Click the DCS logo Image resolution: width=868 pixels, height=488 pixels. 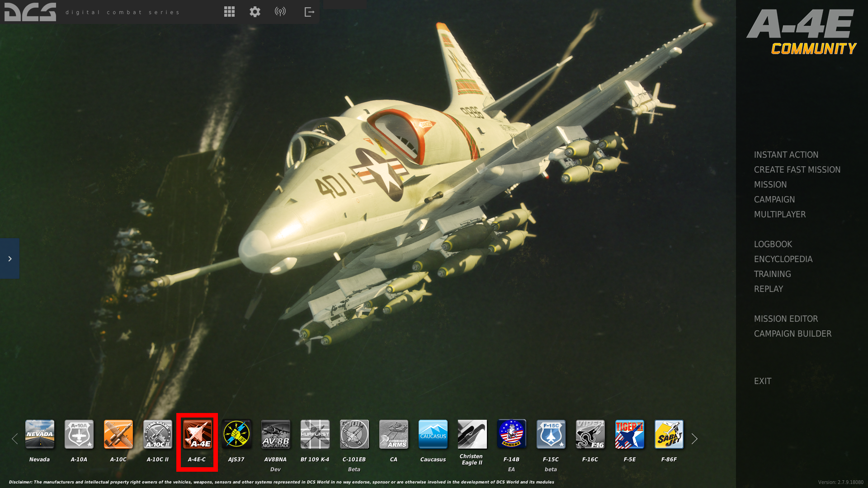(30, 12)
